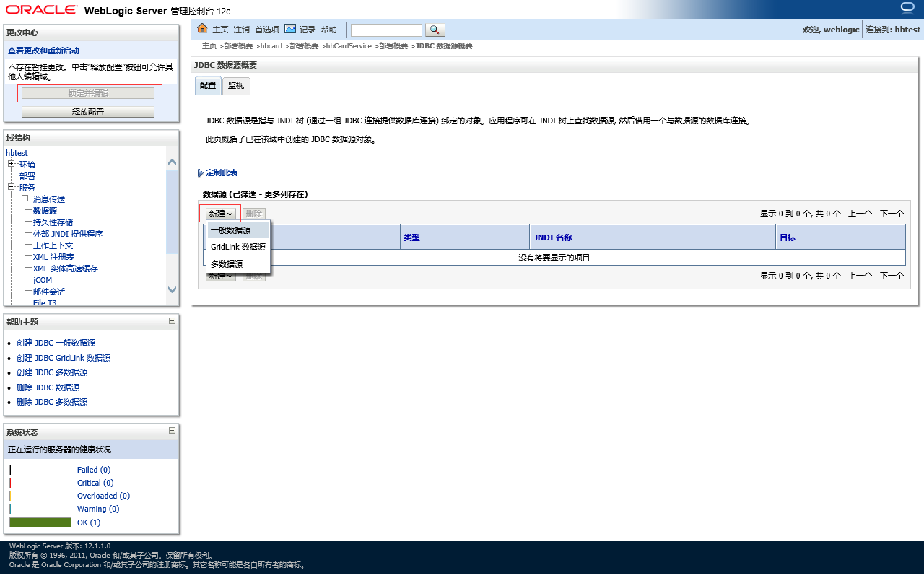Click 注销 in the top toolbar
This screenshot has height=578, width=924.
(241, 30)
